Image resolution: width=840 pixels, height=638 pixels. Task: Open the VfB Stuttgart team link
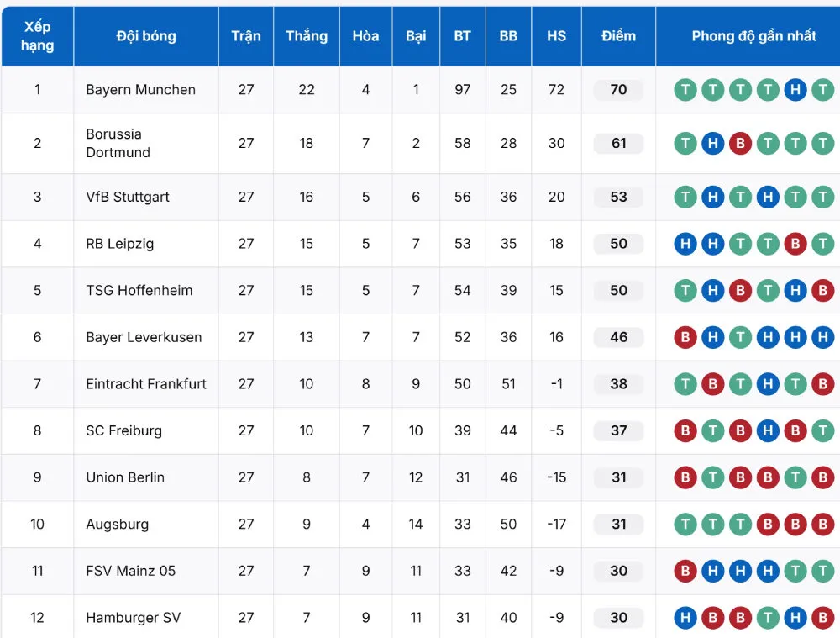pos(128,197)
